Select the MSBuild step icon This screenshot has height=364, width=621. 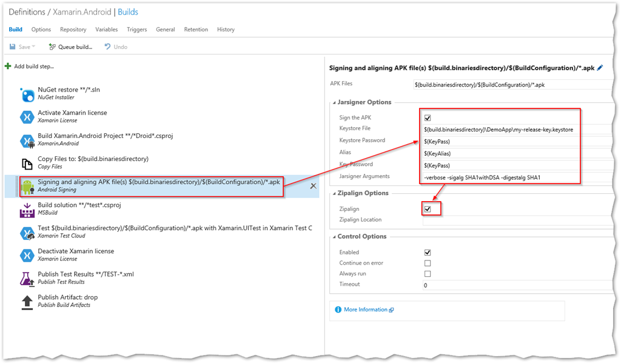coord(27,210)
